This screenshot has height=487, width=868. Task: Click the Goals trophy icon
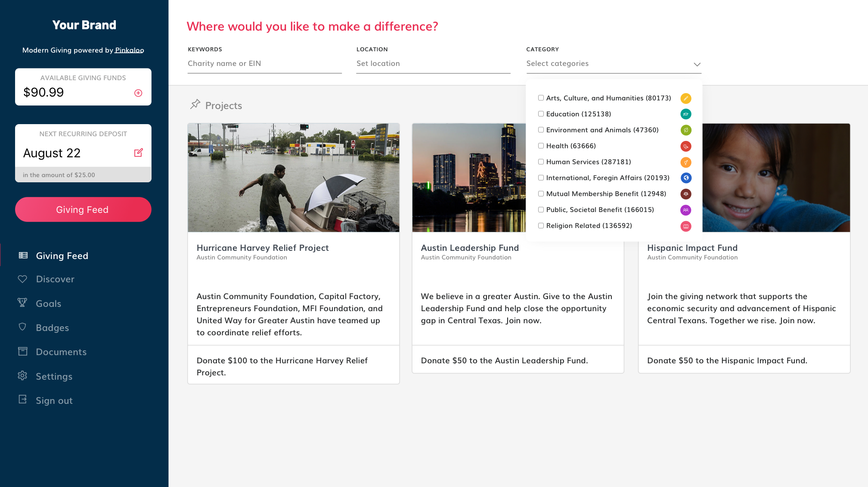point(22,303)
